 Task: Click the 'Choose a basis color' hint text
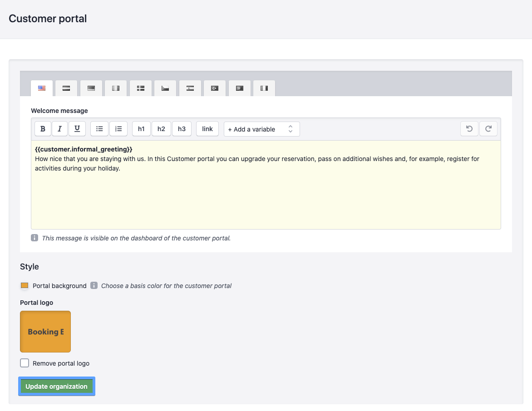(x=166, y=286)
